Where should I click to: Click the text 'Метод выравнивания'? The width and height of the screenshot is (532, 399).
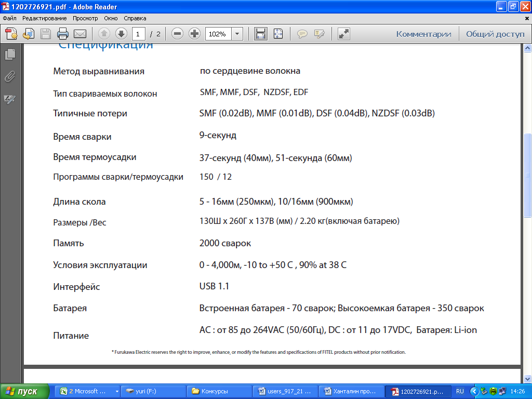[99, 71]
